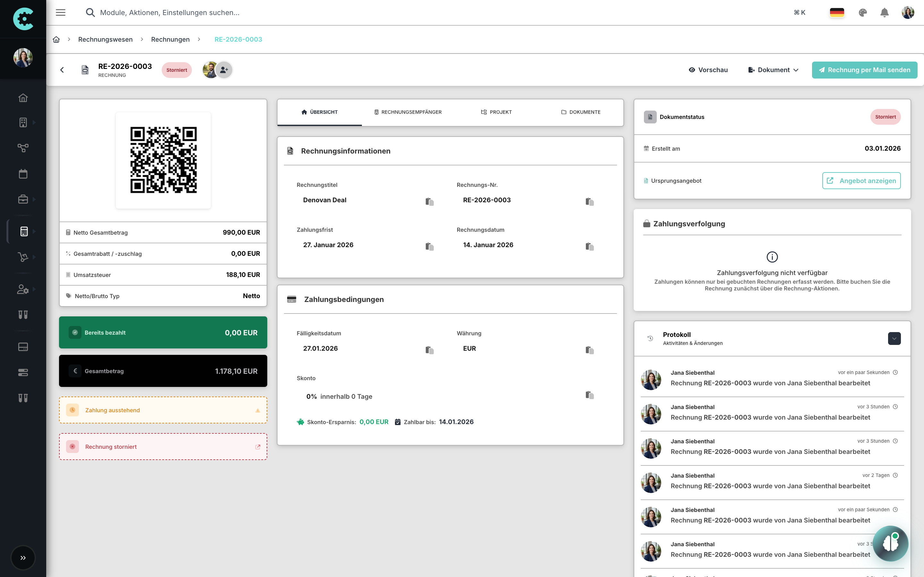The height and width of the screenshot is (577, 924).
Task: Copy the Rechnungstitel Denovan Deal value
Action: (x=430, y=202)
